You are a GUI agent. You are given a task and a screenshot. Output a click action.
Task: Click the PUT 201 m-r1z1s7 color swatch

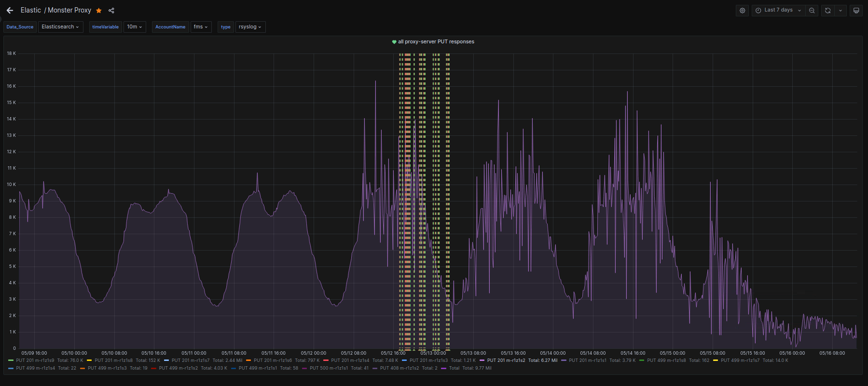[166, 360]
